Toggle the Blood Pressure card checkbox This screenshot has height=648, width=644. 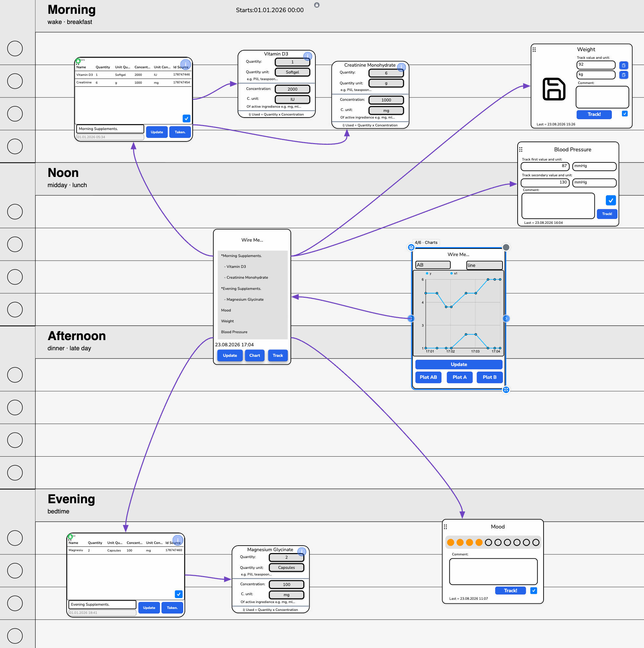(x=611, y=200)
